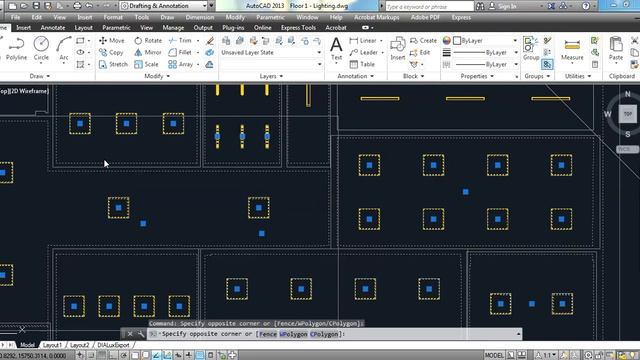Screen dimensions: 640x360
Task: Choose the Linear dimension tool
Action: (x=363, y=40)
